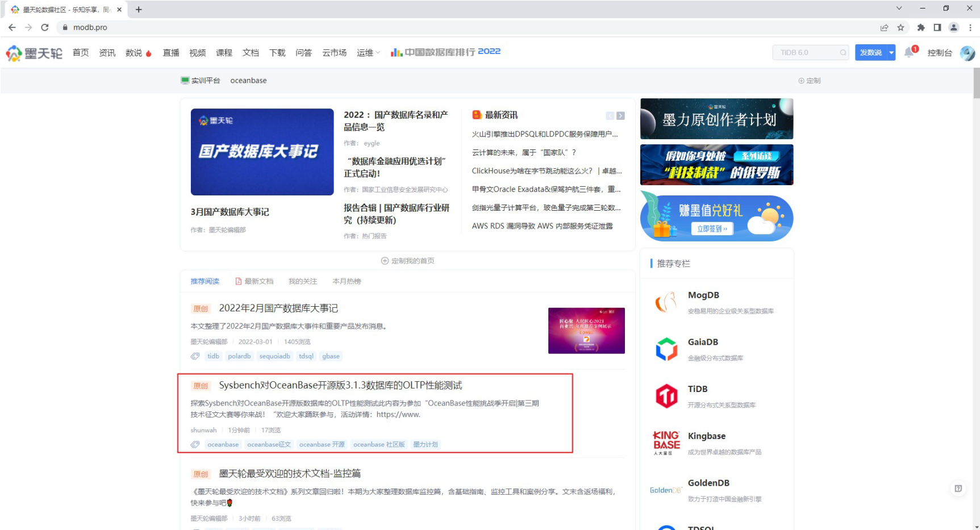Click the 定制 link in the sub-navigation bar
This screenshot has width=980, height=530.
pyautogui.click(x=810, y=81)
